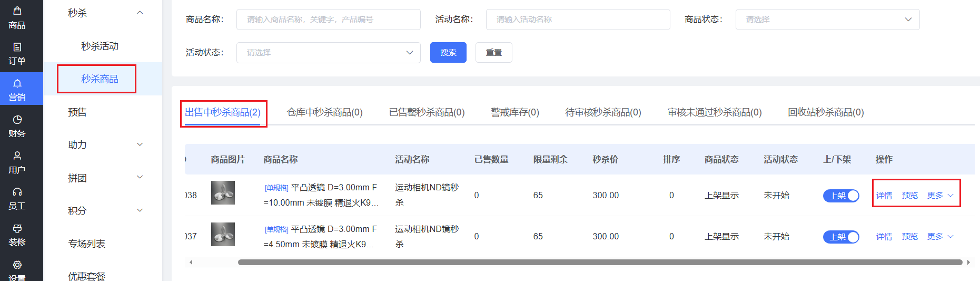The width and height of the screenshot is (980, 281).
Task: Click the scrollbar right arrow
Action: click(968, 262)
